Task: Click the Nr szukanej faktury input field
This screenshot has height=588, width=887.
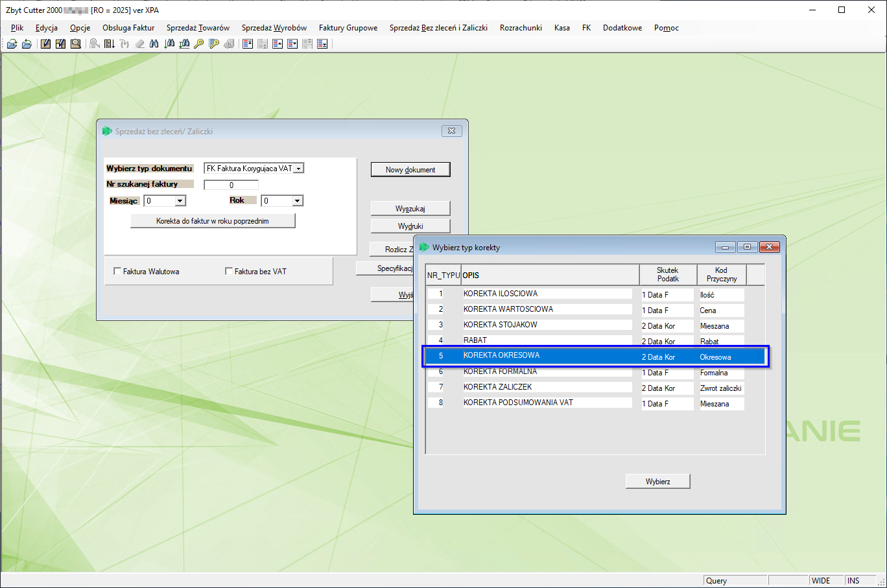Action: (x=231, y=185)
